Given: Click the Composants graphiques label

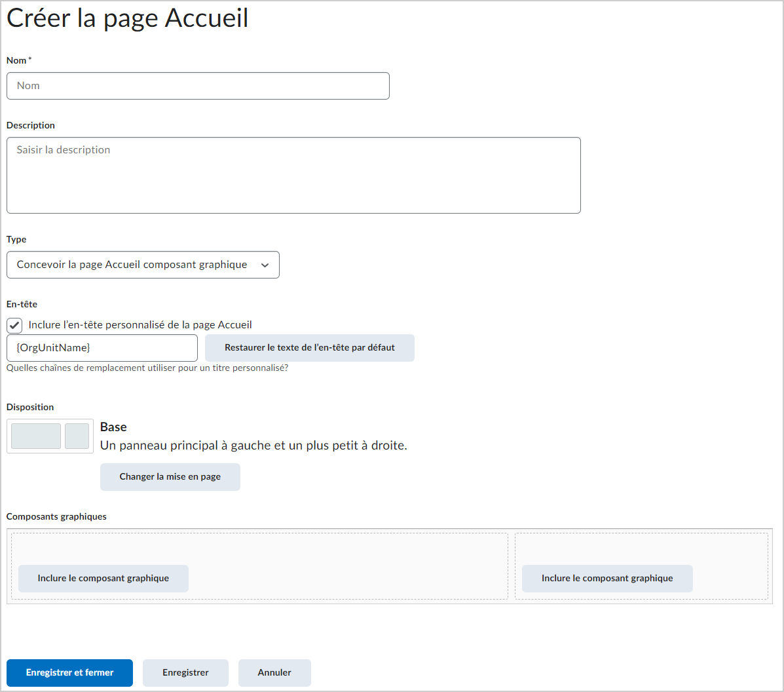Looking at the screenshot, I should click(56, 516).
